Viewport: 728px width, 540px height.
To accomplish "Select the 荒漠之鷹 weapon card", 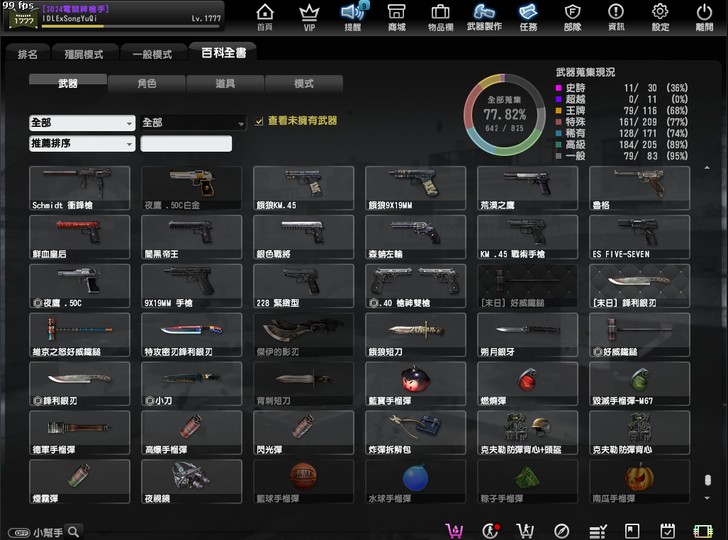I will pyautogui.click(x=527, y=188).
